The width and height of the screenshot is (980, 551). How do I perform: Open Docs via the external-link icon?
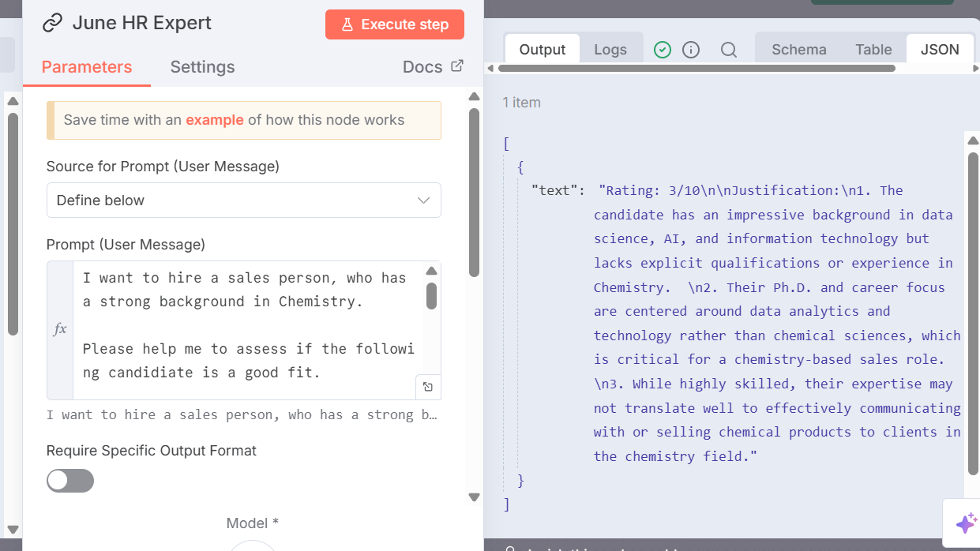[458, 66]
